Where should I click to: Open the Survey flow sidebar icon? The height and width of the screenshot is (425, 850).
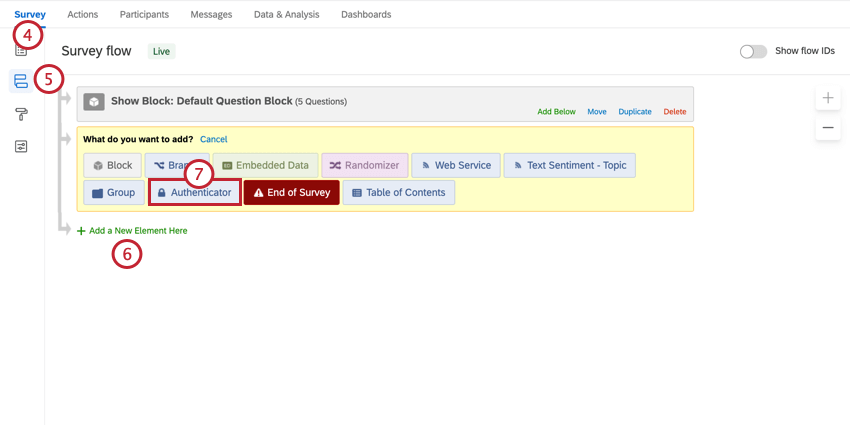pos(21,81)
